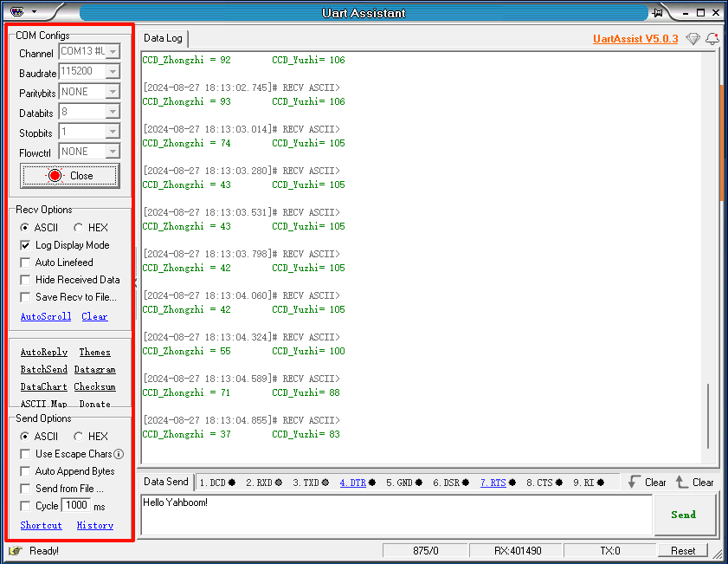The height and width of the screenshot is (564, 728).
Task: Switch to the Data Log tab
Action: 163,38
